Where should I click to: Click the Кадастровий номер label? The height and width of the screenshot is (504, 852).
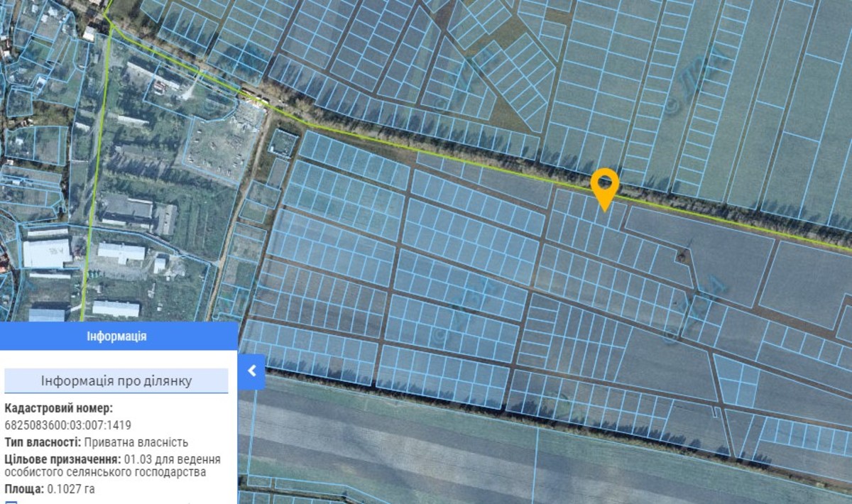(x=59, y=408)
